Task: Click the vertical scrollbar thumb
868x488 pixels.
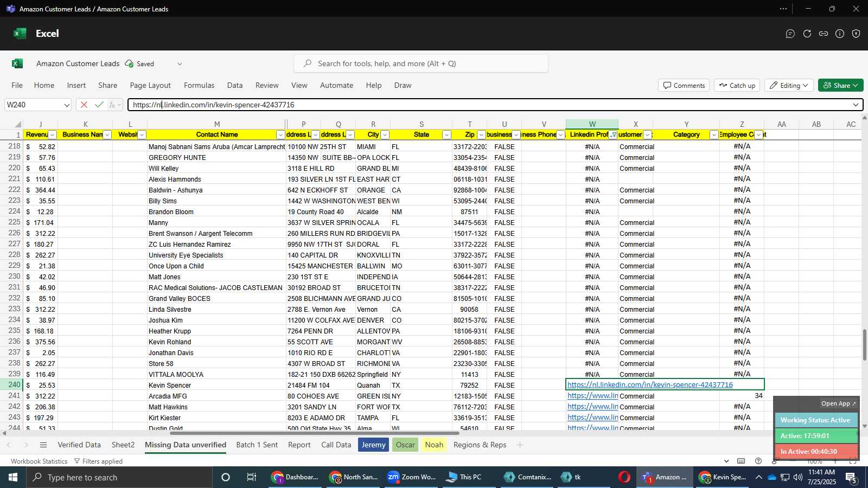Action: [865, 344]
